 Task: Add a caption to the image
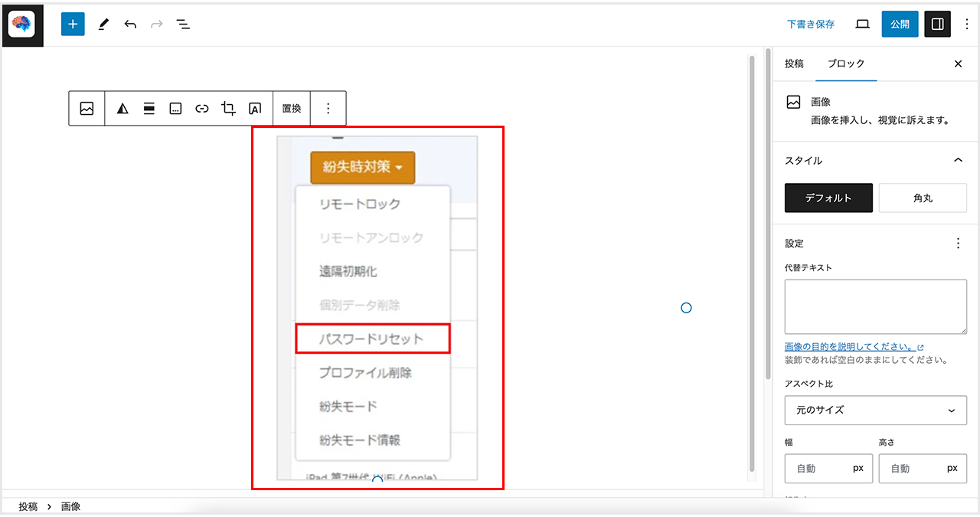click(175, 109)
